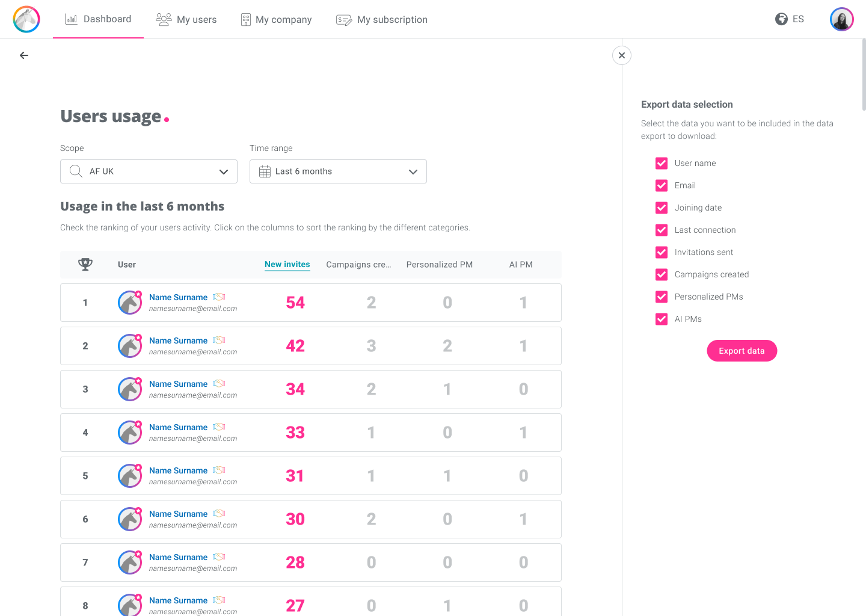The width and height of the screenshot is (866, 616).
Task: Go to the My company tab
Action: tap(276, 19)
